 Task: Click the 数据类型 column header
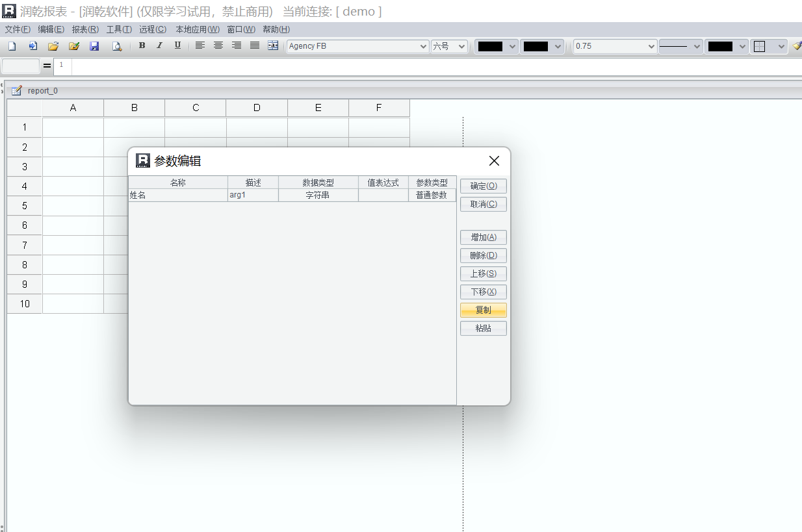(x=318, y=183)
